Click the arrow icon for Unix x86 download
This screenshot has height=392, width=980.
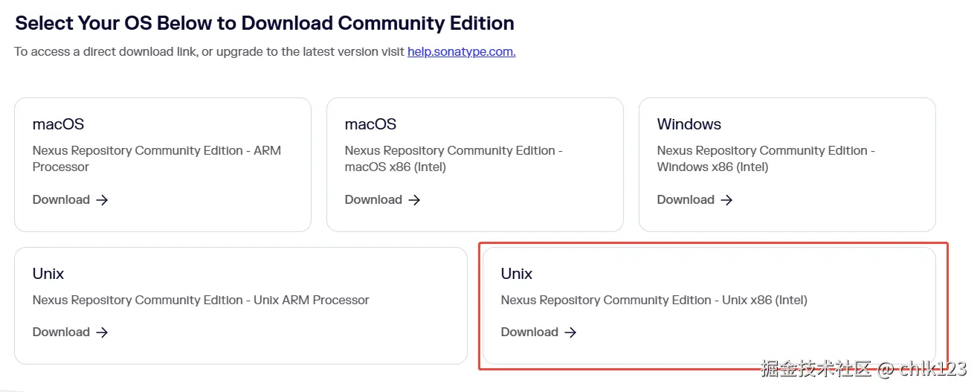pos(570,332)
